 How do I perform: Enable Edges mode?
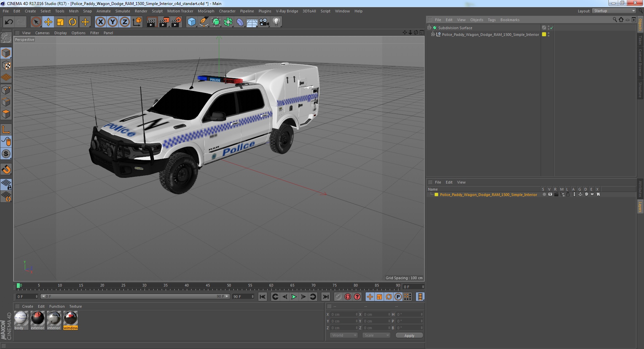point(6,102)
